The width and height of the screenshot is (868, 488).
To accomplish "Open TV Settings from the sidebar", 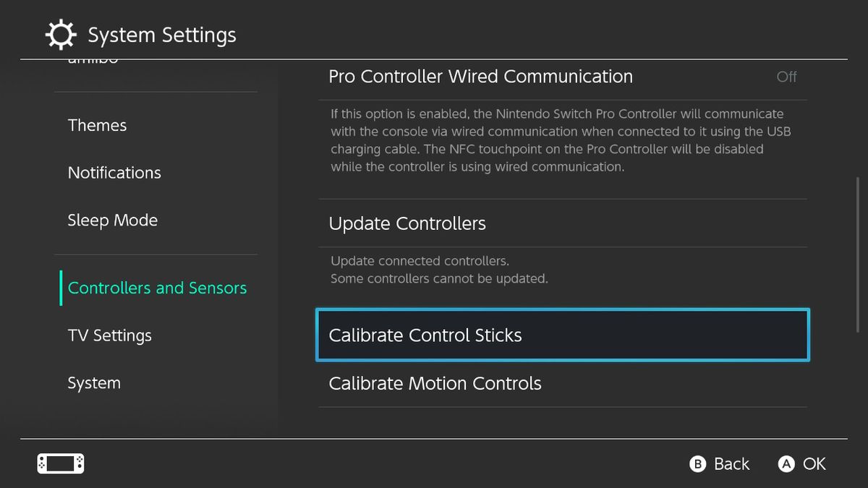I will tap(109, 335).
